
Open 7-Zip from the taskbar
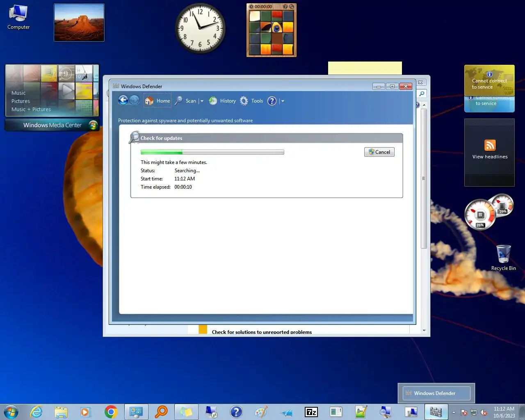click(311, 412)
